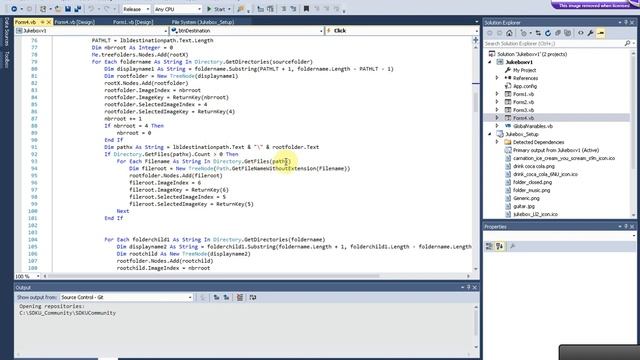Switch to the Form4.vb code tab
This screenshot has height=360, width=640.
(x=25, y=22)
